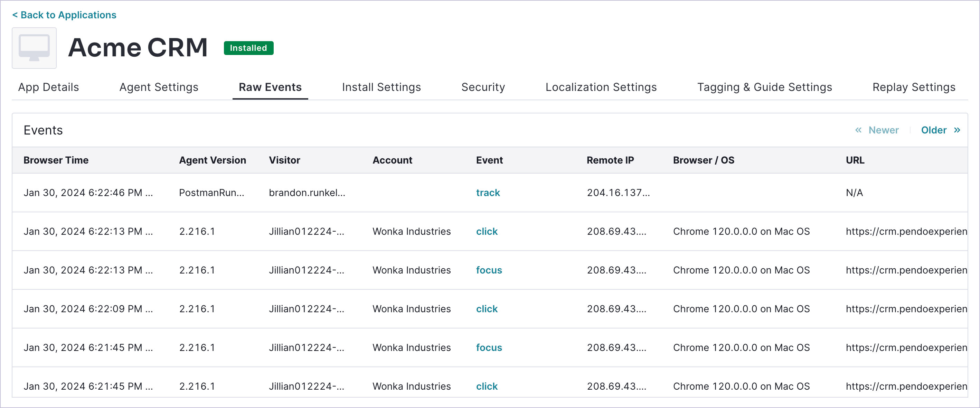Screen dimensions: 980x408
Task: Click the Older double-chevron arrow icon
Action: [957, 130]
